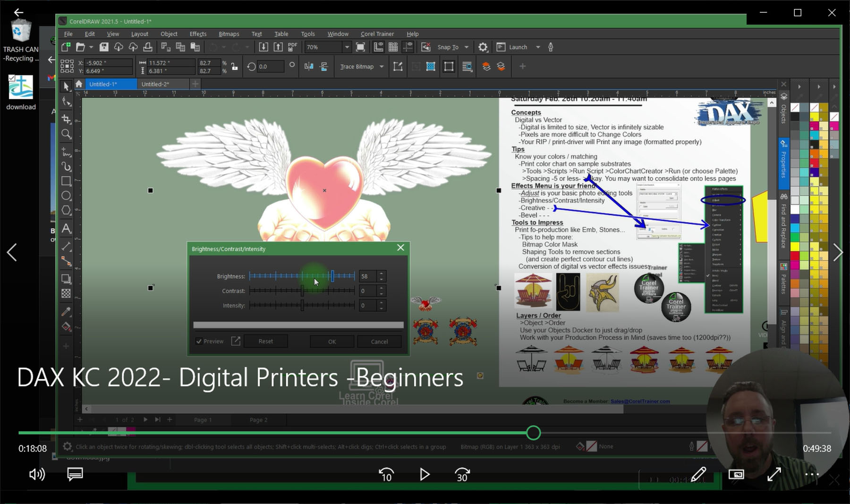This screenshot has height=504, width=850.
Task: Click the Export icon
Action: tap(278, 47)
